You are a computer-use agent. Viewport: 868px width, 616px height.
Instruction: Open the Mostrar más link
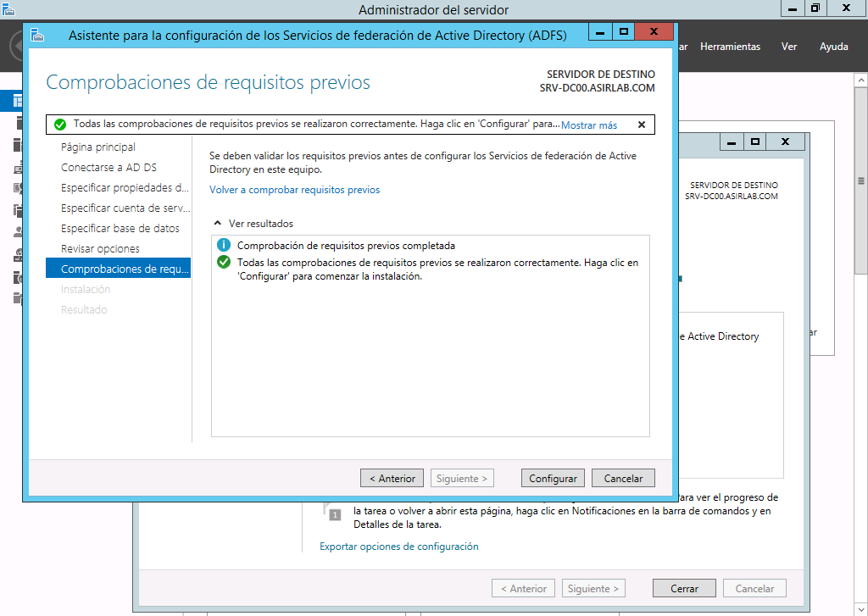(x=589, y=125)
